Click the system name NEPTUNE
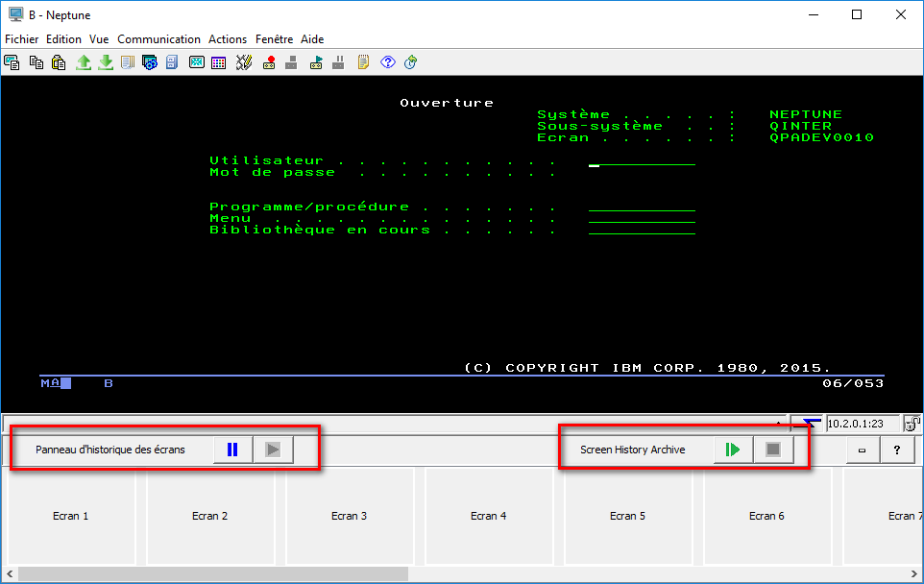924x584 pixels. click(x=806, y=114)
